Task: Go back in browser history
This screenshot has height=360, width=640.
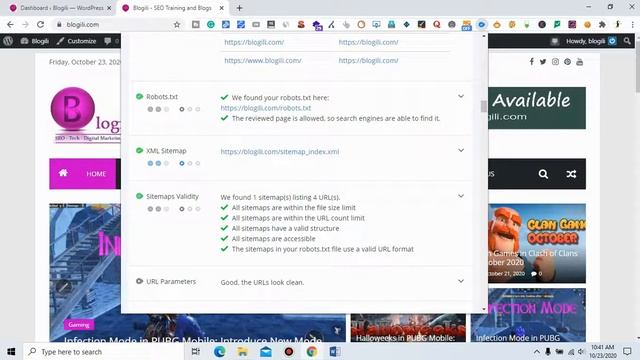Action: tap(10, 24)
